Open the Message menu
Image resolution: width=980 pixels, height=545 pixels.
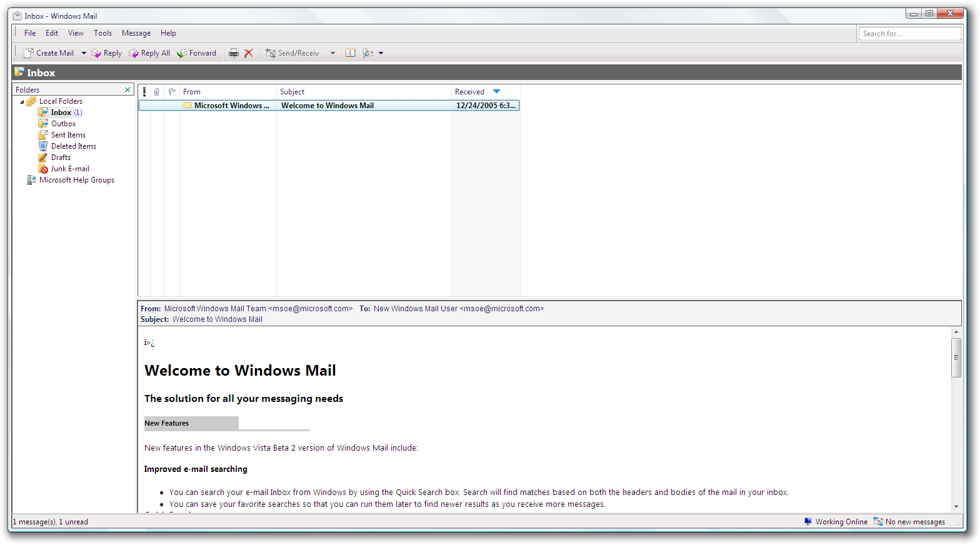point(136,33)
